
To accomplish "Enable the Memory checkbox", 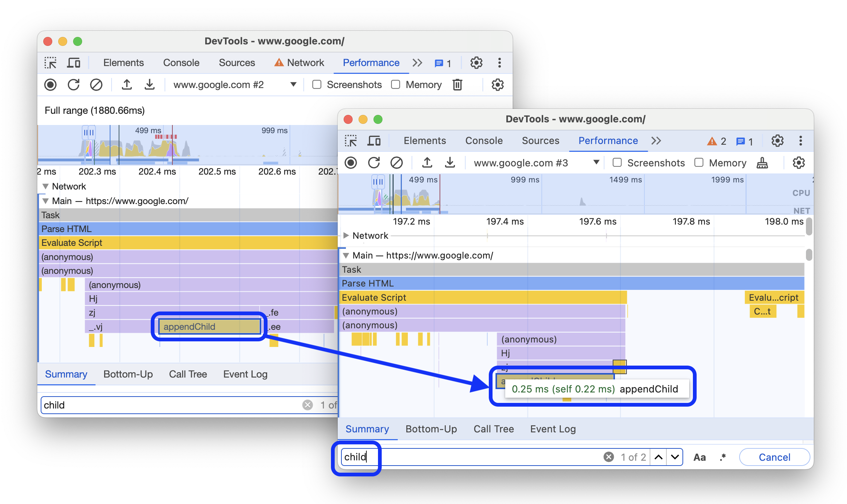I will click(x=698, y=163).
